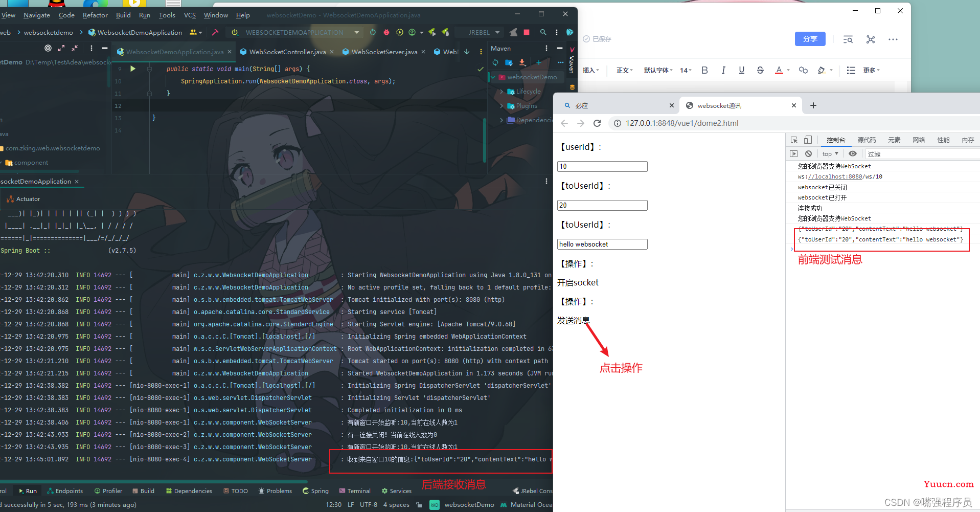
Task: Select the DevTools inspect element tool
Action: click(x=794, y=140)
